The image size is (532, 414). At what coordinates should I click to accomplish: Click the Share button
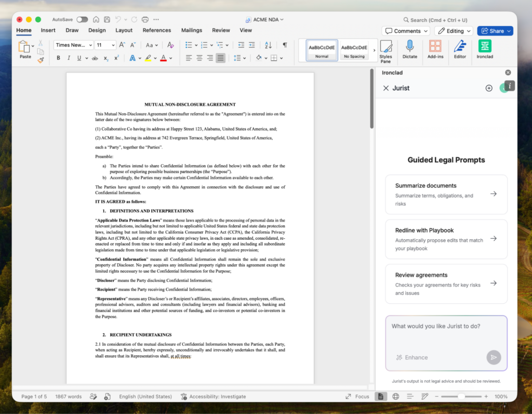coord(495,31)
